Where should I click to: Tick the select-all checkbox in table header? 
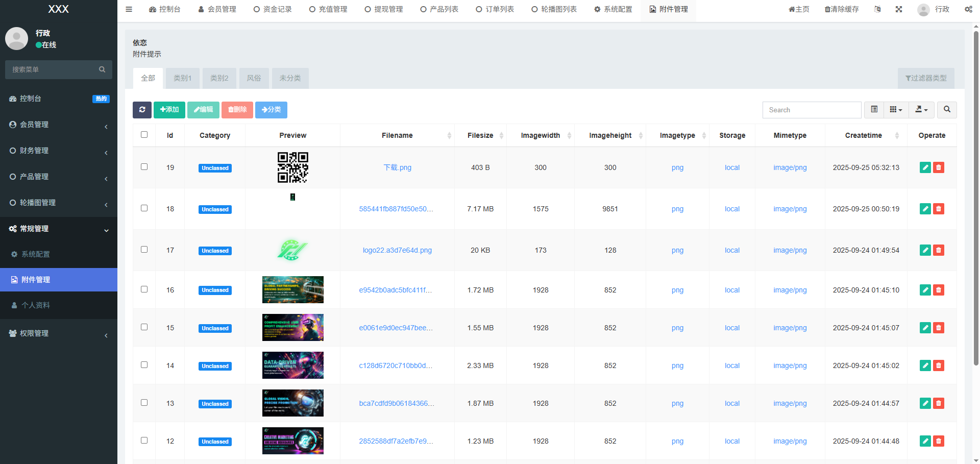coord(144,135)
